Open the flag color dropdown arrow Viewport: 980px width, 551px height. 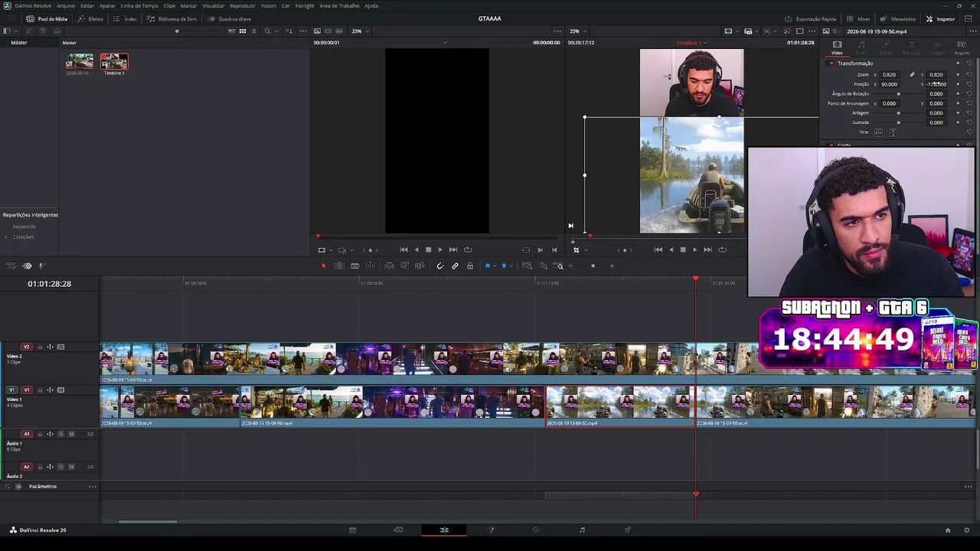494,266
